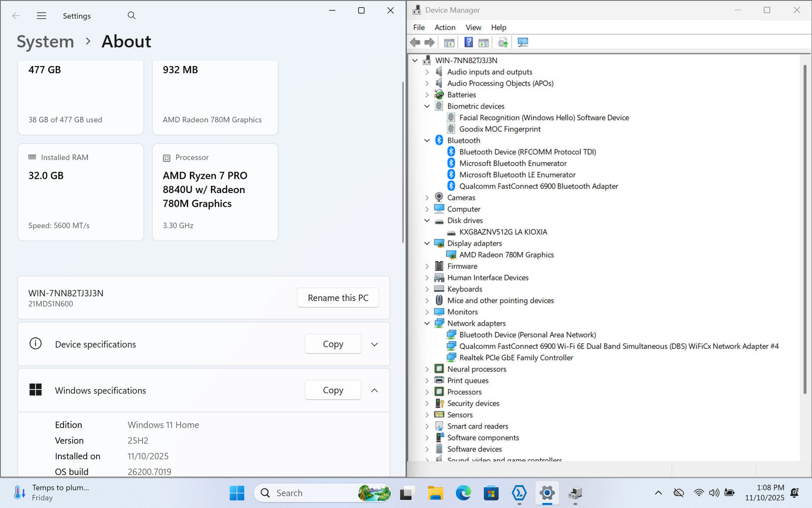Open File Explorer from the taskbar
Screen dimensions: 812x508
435,493
